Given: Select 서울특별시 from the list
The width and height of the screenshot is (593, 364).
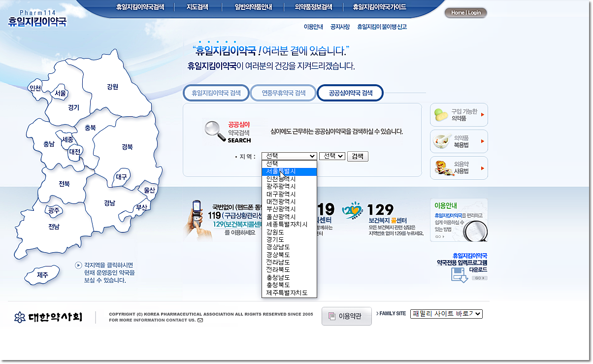Looking at the screenshot, I should (x=289, y=171).
